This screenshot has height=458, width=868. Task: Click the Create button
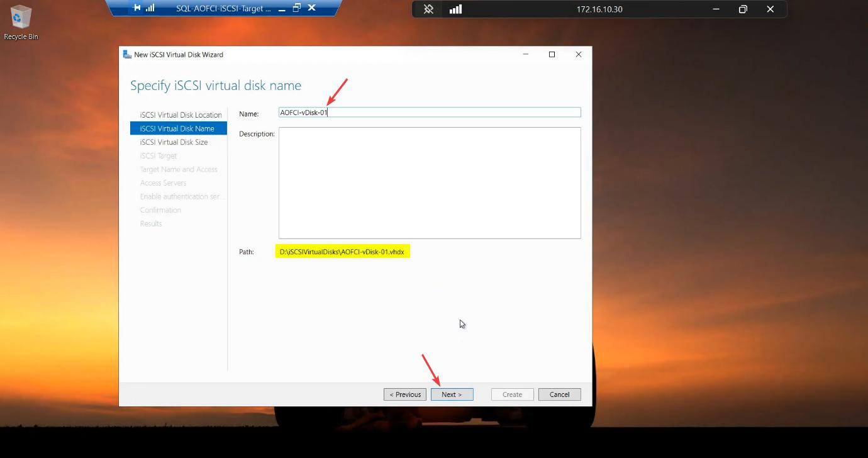(x=513, y=394)
